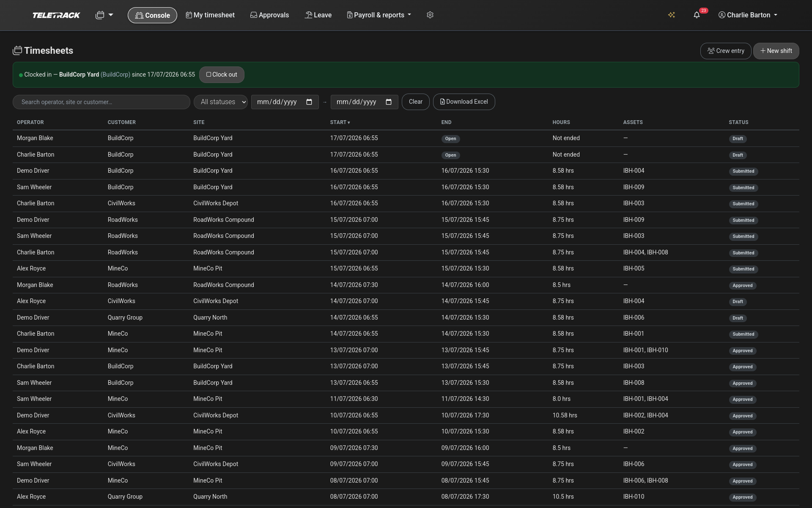The image size is (812, 508).
Task: Sort by ASSETS column header
Action: point(633,122)
